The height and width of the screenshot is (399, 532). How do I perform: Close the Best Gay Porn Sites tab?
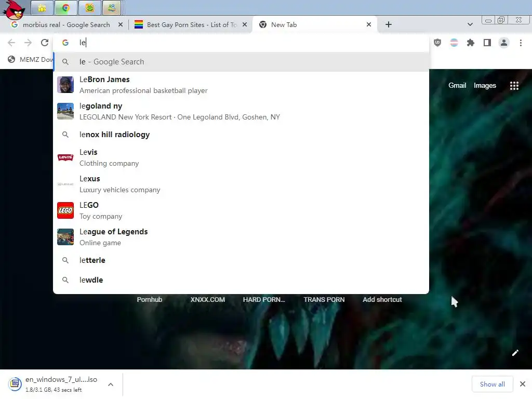point(245,25)
